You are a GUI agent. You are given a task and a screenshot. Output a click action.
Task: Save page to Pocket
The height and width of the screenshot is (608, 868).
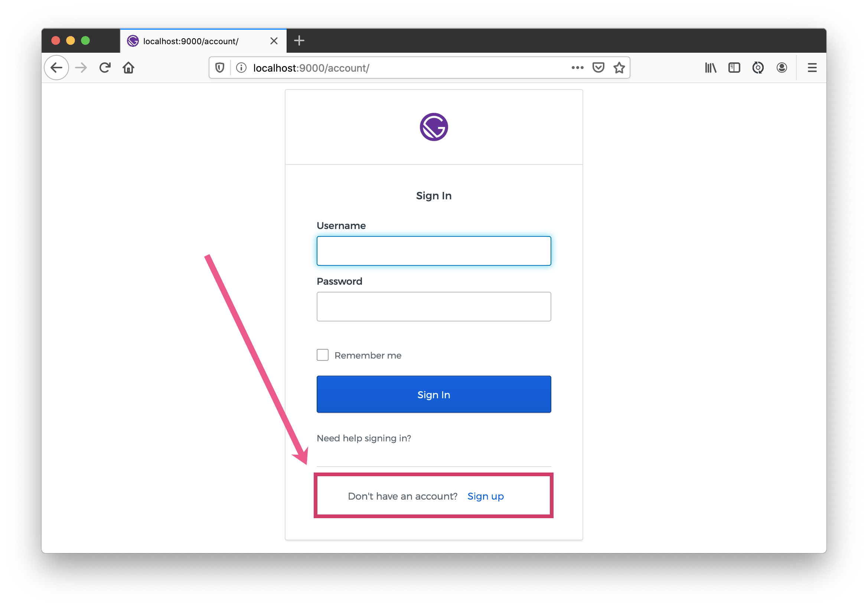click(x=598, y=68)
